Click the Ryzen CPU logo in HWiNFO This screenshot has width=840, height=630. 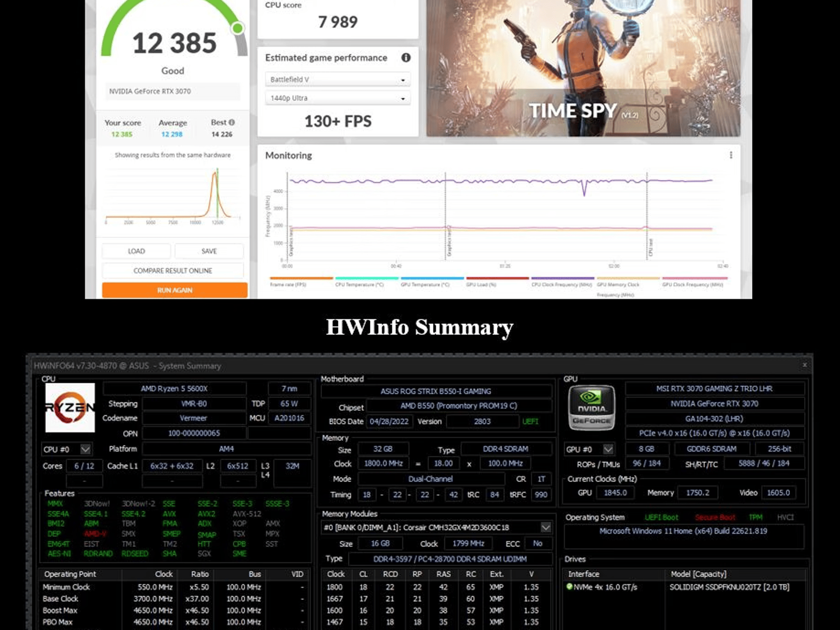[x=70, y=408]
